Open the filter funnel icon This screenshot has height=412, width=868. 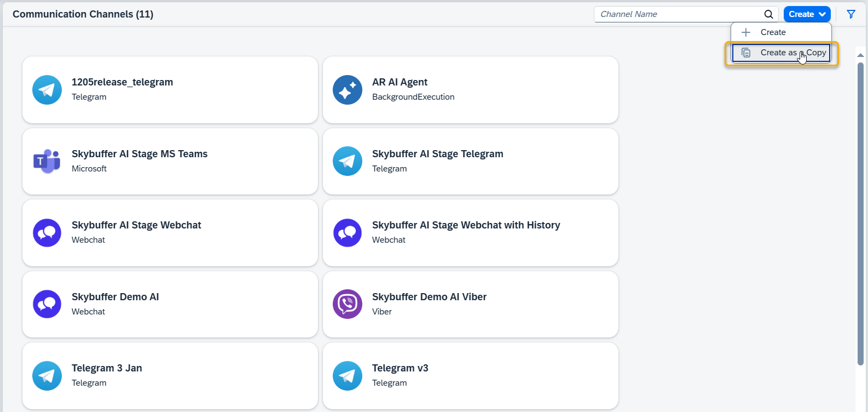coord(851,14)
